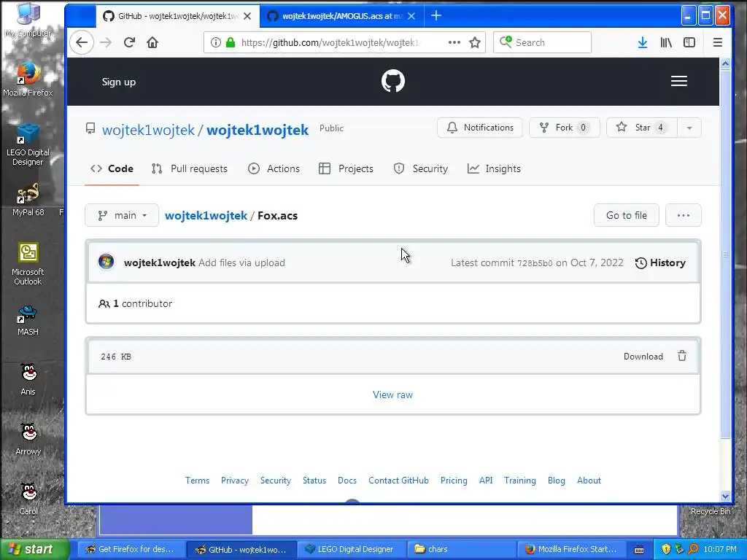Delete file with the trash can icon
Screen dimensions: 747x560
(x=682, y=356)
